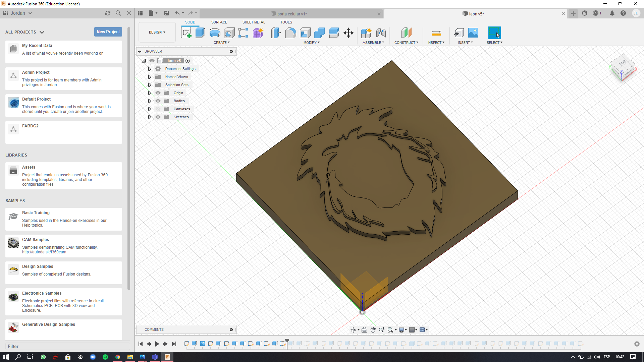The image size is (644, 362).
Task: Toggle visibility of Origin folder
Action: coord(158,93)
